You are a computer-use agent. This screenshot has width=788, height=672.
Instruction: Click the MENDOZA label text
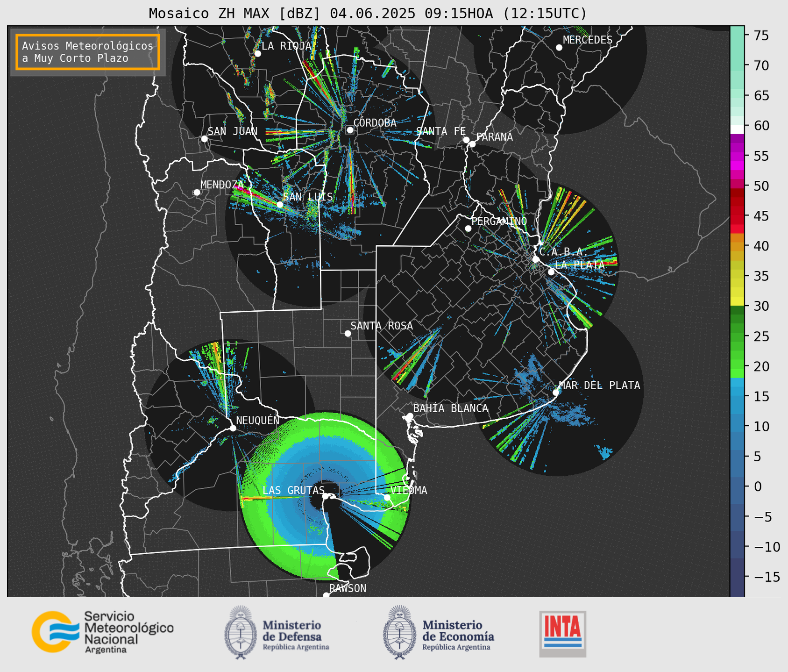[x=222, y=185]
